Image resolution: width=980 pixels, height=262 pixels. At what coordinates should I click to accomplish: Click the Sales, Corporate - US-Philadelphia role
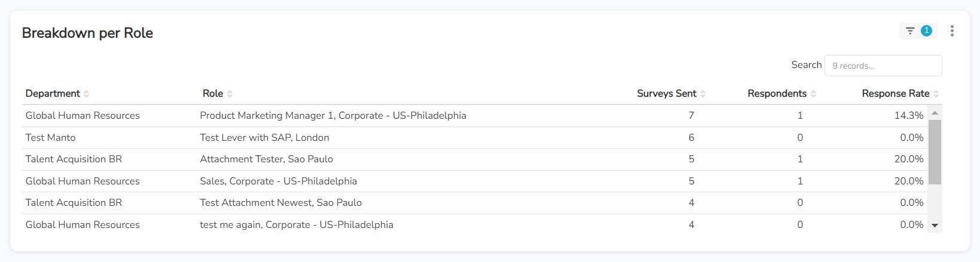point(279,181)
